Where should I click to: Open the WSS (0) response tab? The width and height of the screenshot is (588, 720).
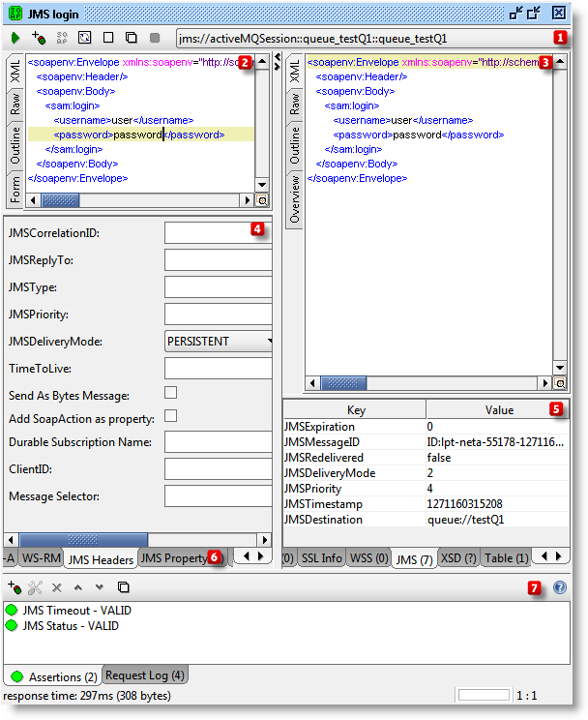pyautogui.click(x=369, y=558)
